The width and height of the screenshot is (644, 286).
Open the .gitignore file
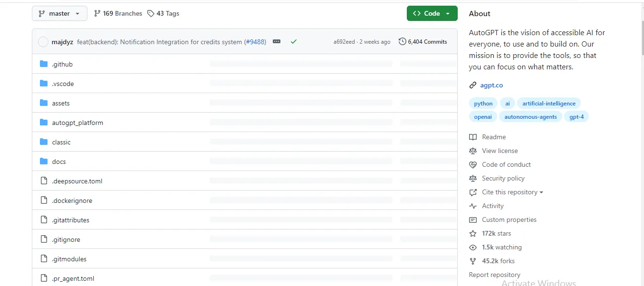pyautogui.click(x=66, y=239)
